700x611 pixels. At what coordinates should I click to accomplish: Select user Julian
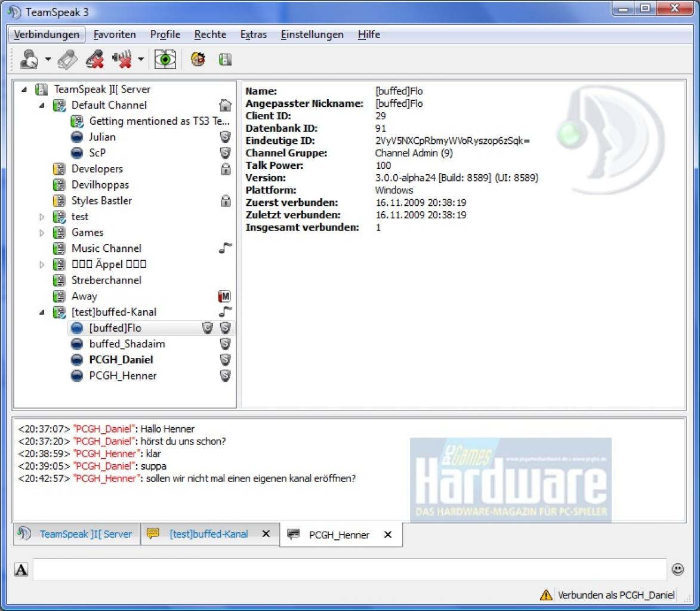click(x=102, y=137)
